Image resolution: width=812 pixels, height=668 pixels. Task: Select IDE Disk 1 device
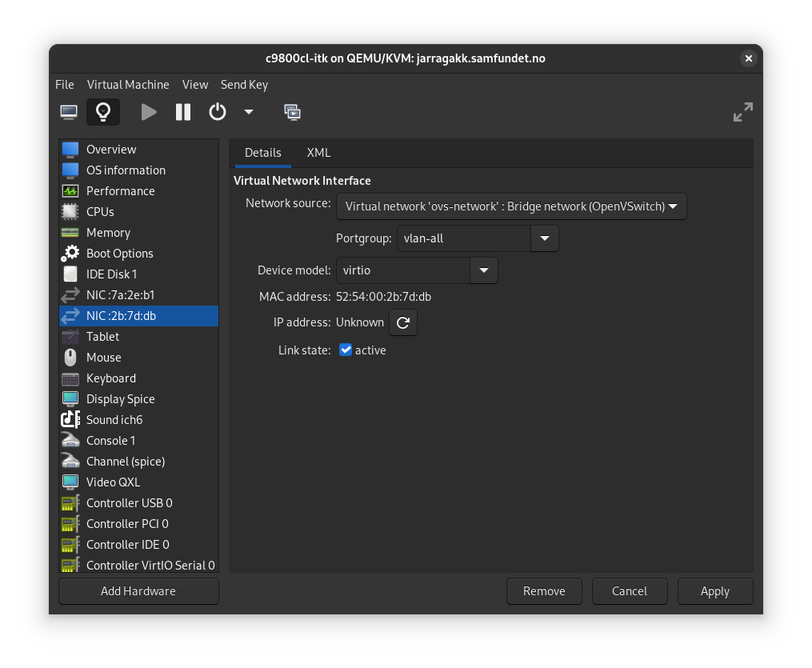(x=138, y=274)
